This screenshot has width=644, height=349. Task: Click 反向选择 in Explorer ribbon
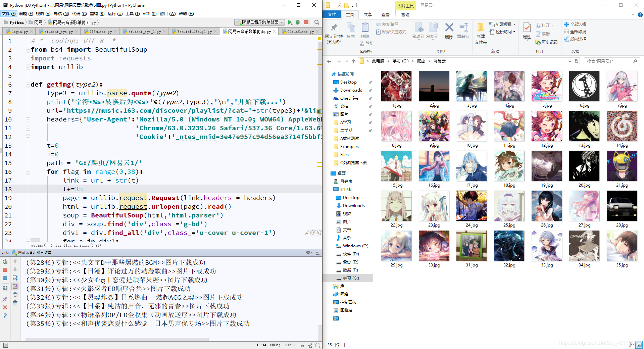click(575, 39)
